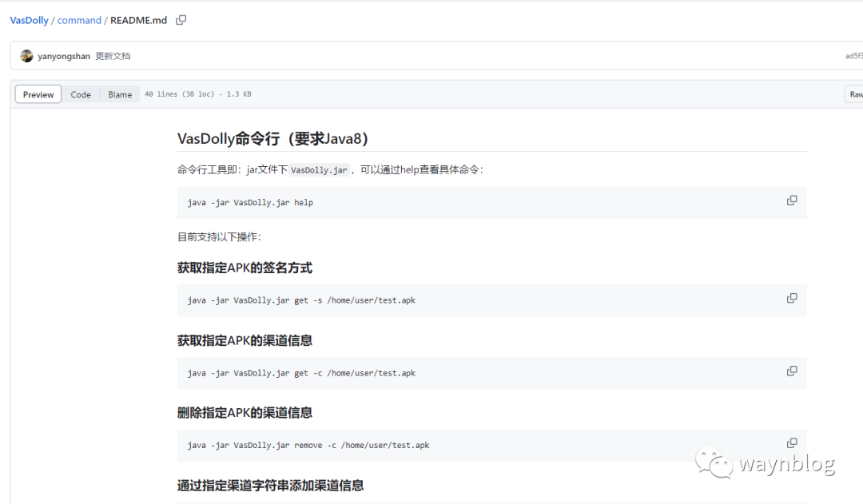Click the VasDolly命令行 (要求Java8) heading
The width and height of the screenshot is (863, 504).
272,139
